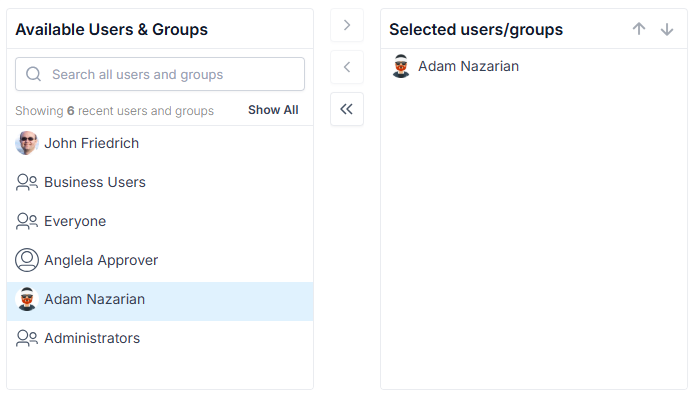Choose Everyone in available list
Viewport: 694px width, 397px height.
(x=160, y=221)
